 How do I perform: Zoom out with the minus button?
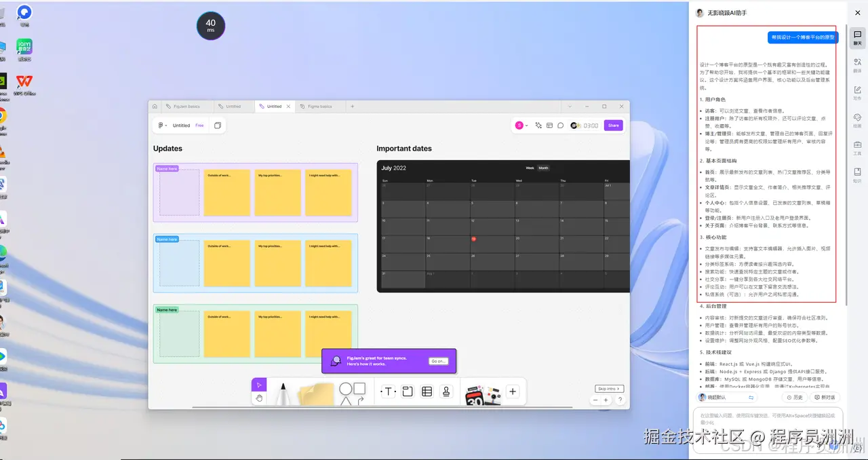pos(597,400)
